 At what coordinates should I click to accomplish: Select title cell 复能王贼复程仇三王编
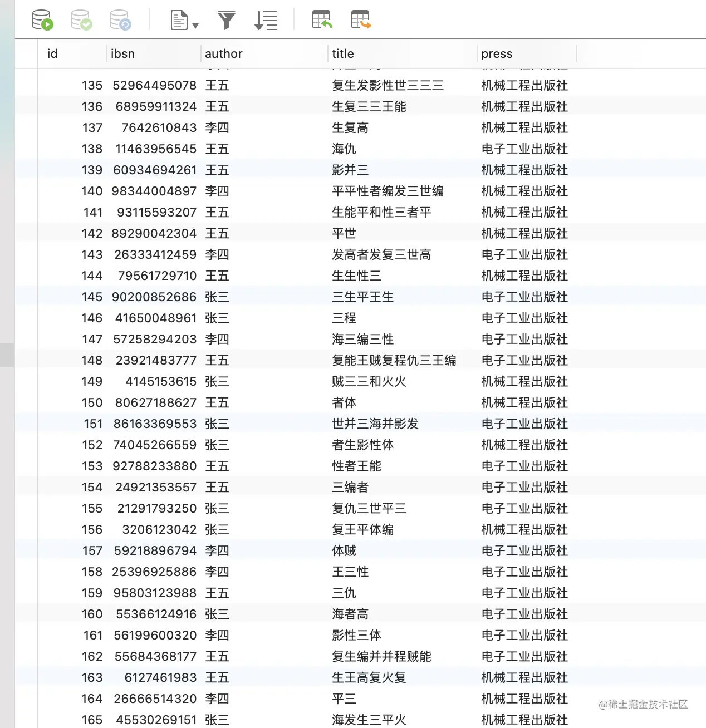click(394, 361)
